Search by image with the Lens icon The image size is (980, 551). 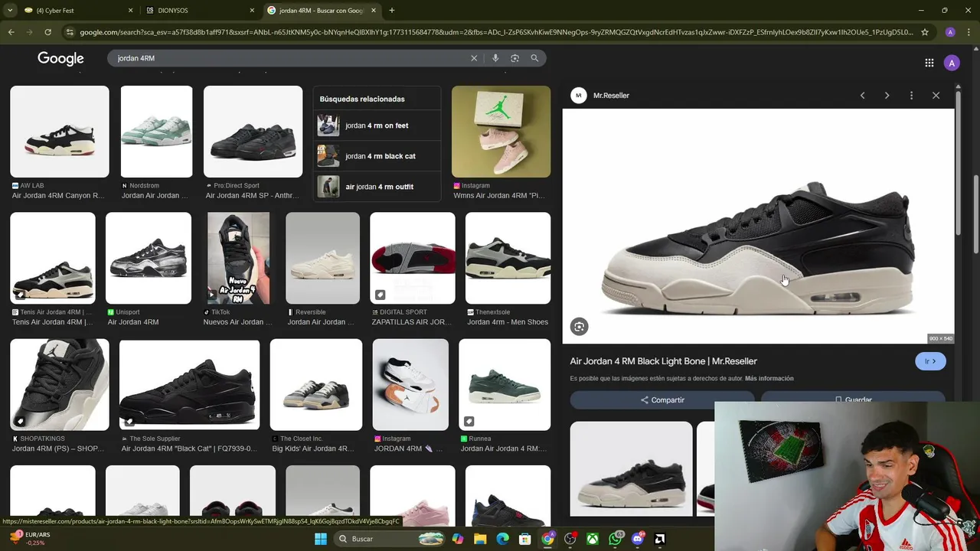coord(514,58)
